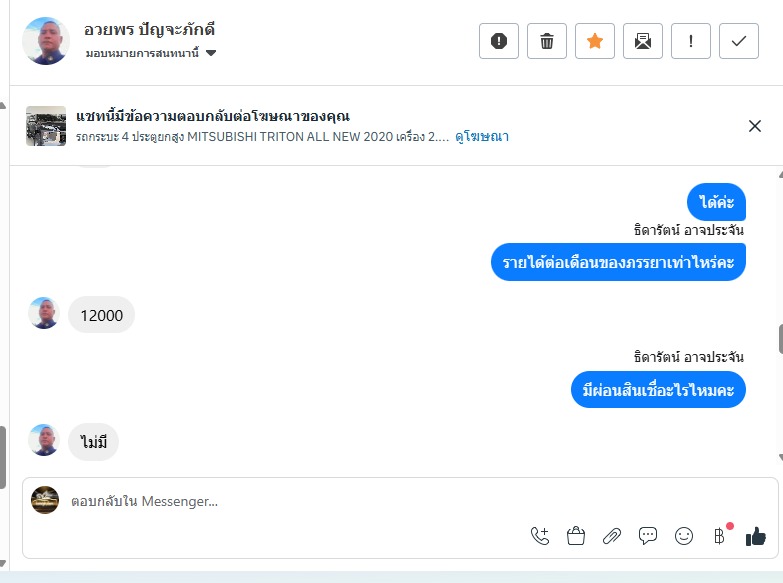Mark conversation done with the checkmark button

pyautogui.click(x=739, y=41)
